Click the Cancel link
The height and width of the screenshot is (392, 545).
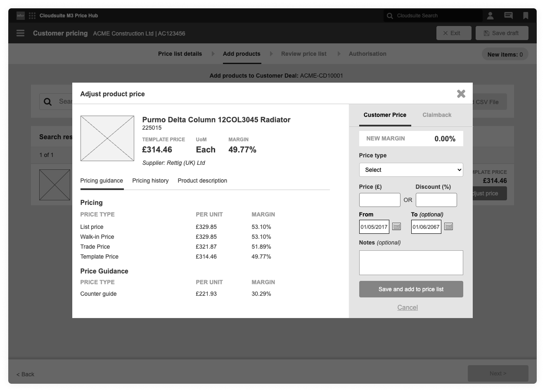click(408, 307)
